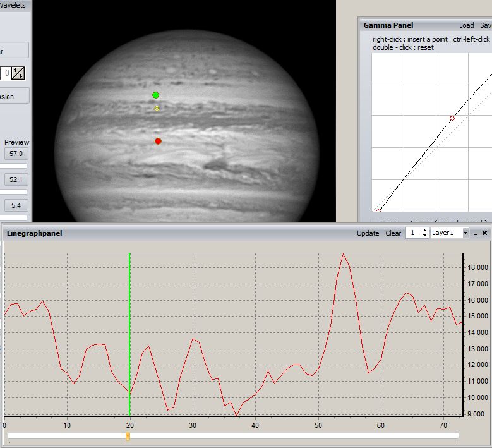Click Load in the Gamma Panel header
Screen dimensions: 492x448
coord(466,25)
